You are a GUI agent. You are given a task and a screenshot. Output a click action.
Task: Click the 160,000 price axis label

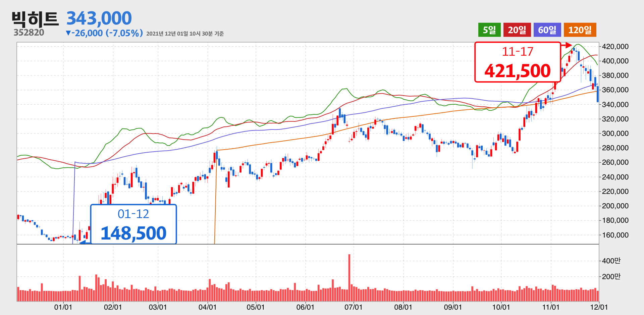615,235
